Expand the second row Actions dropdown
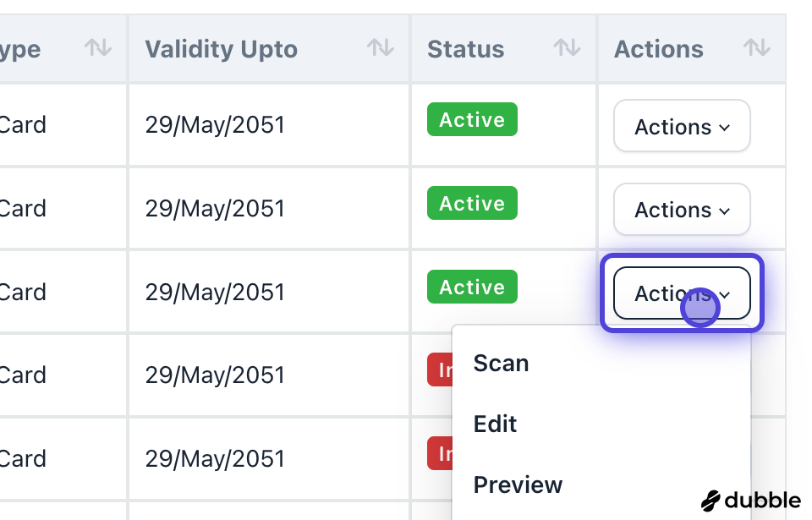Screen dimensions: 812x520 (682, 209)
